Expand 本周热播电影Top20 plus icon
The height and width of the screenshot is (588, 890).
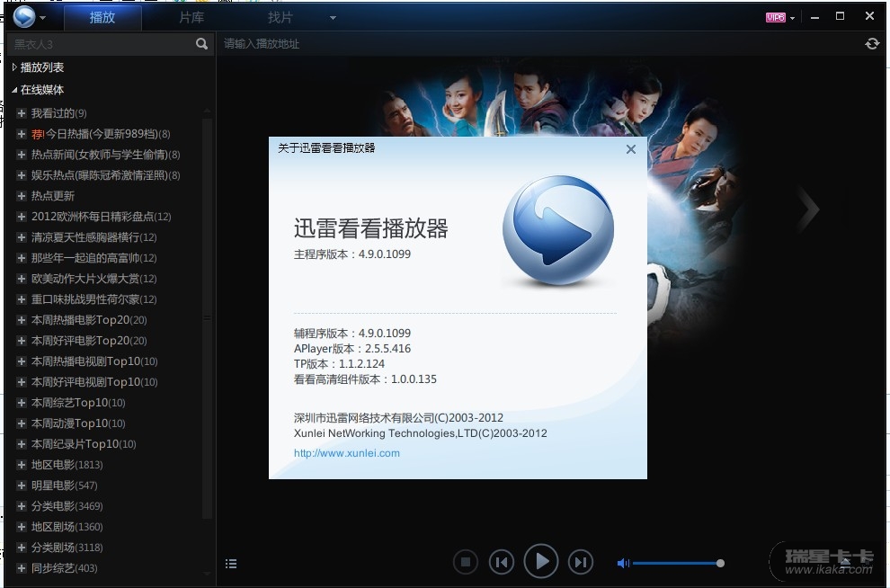click(x=22, y=320)
